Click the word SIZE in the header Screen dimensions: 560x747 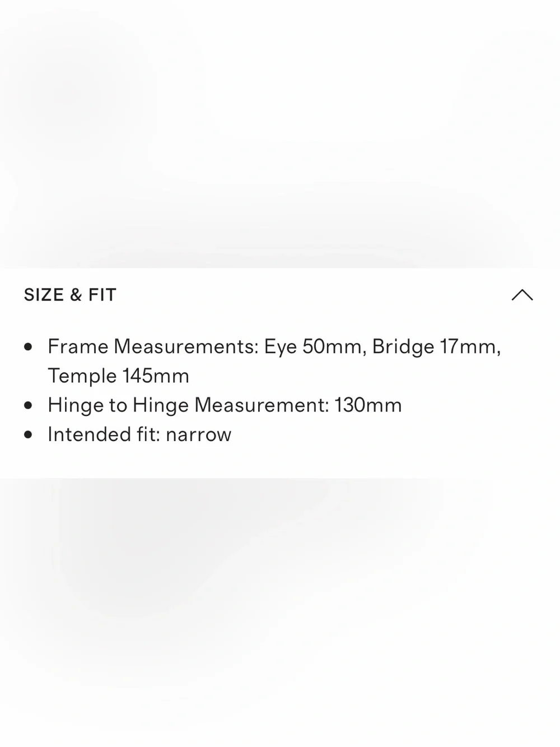44,295
